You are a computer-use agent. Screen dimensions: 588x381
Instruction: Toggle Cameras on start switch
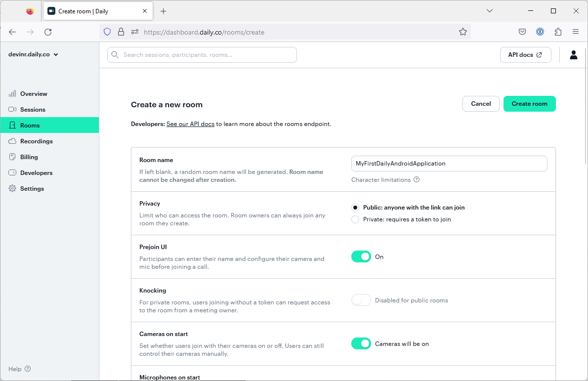pyautogui.click(x=361, y=343)
